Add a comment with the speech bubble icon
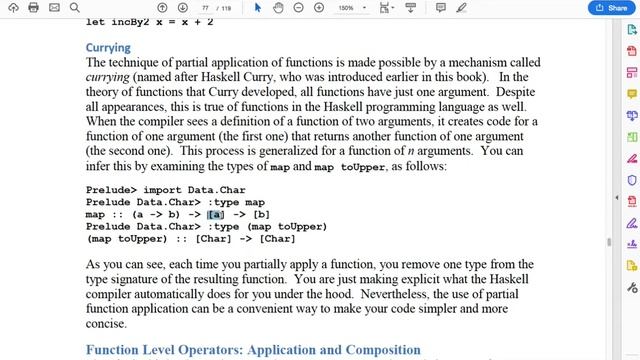 click(440, 8)
